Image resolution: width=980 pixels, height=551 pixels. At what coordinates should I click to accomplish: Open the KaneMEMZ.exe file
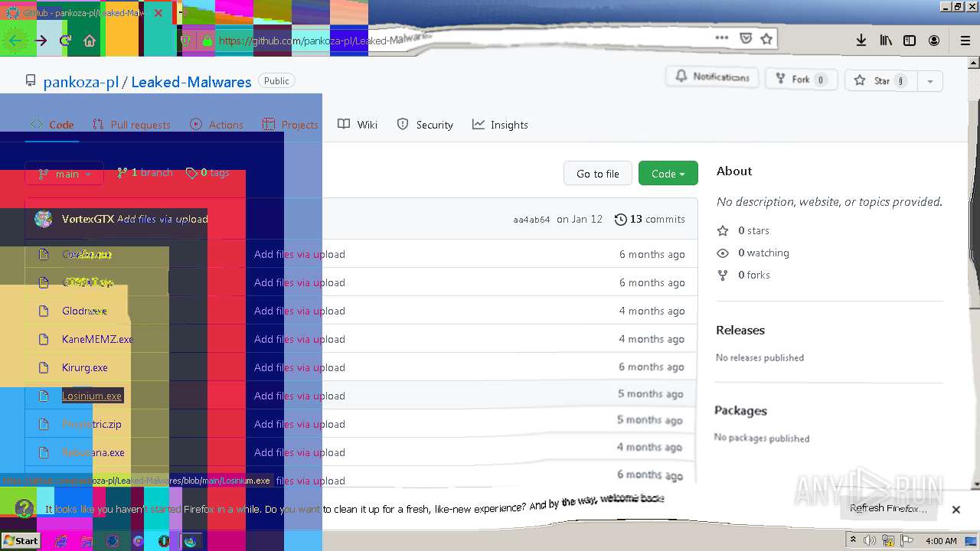click(97, 339)
